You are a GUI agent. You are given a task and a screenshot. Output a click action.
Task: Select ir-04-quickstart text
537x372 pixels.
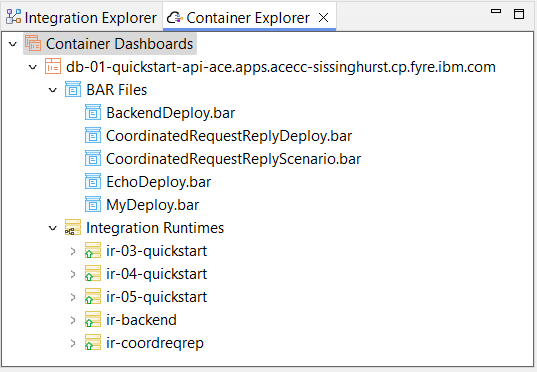pyautogui.click(x=157, y=274)
